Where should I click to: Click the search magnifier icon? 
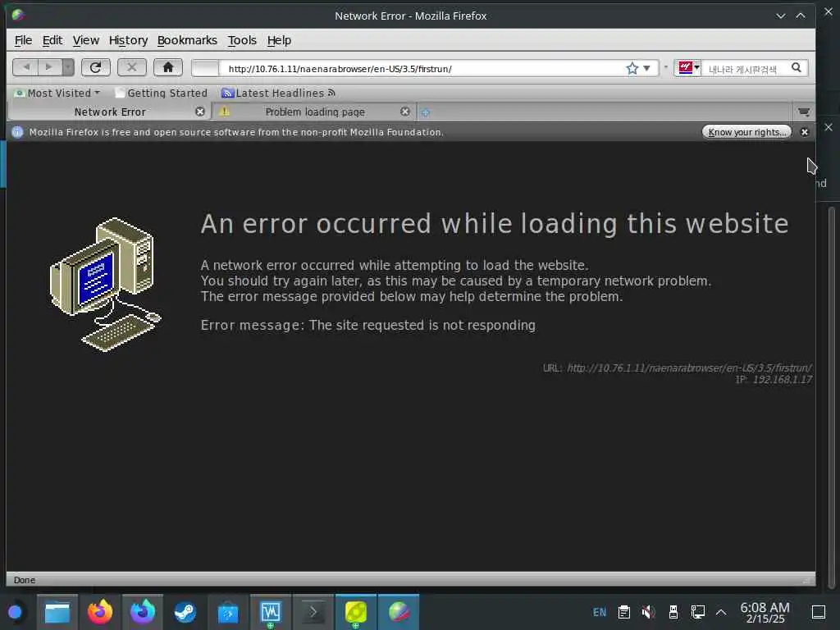point(797,67)
